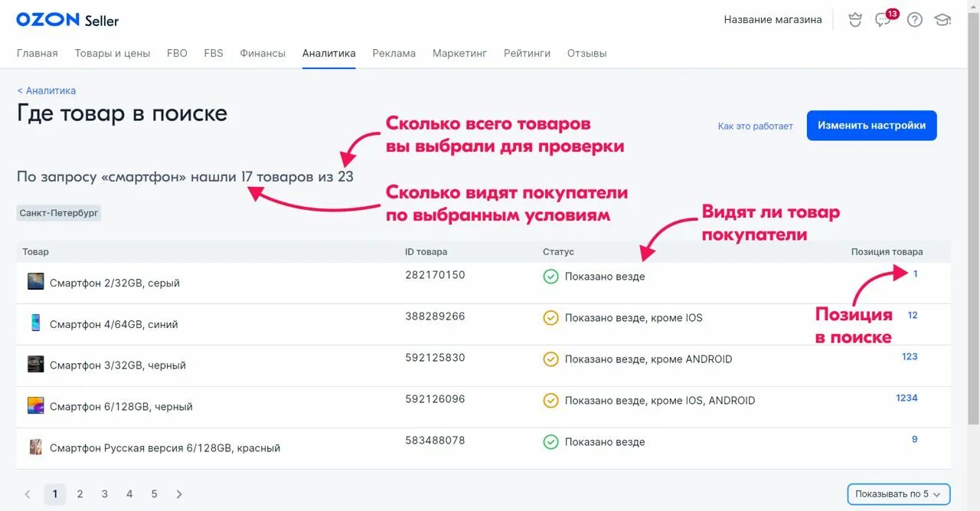Click the crown subscription icon
The width and height of the screenshot is (980, 511).
pos(854,19)
